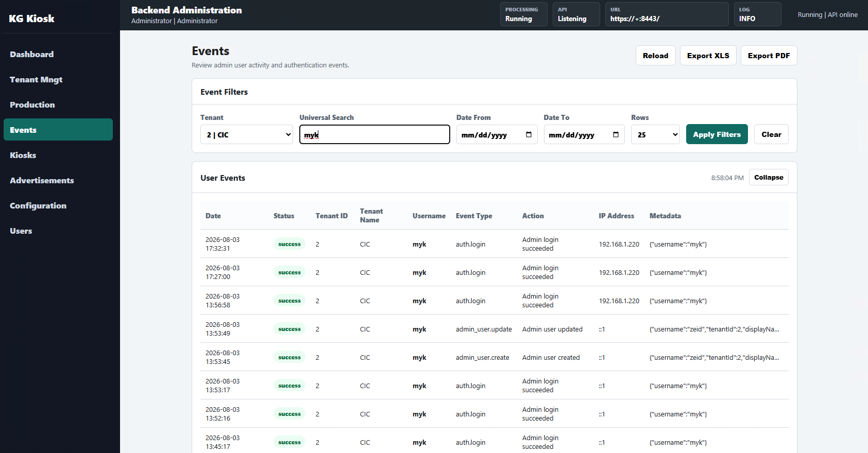Click the URL https://+:8443/ box
The height and width of the screenshot is (453, 868).
click(x=667, y=14)
